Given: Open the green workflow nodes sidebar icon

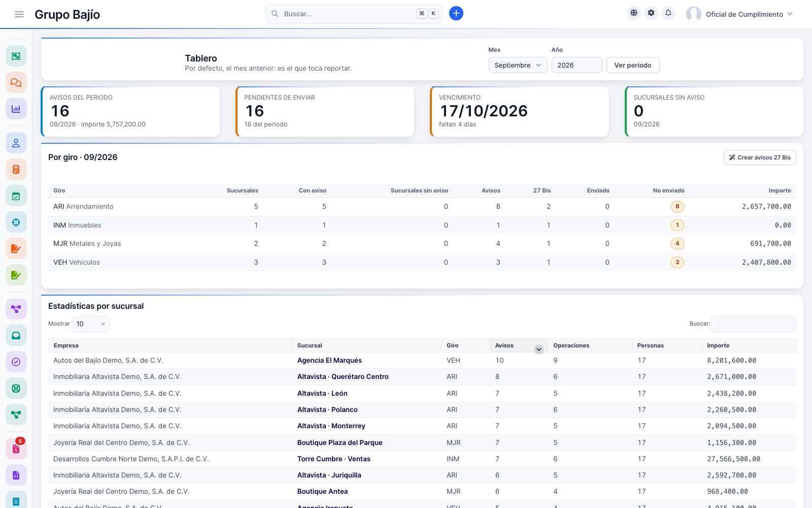Looking at the screenshot, I should [16, 415].
